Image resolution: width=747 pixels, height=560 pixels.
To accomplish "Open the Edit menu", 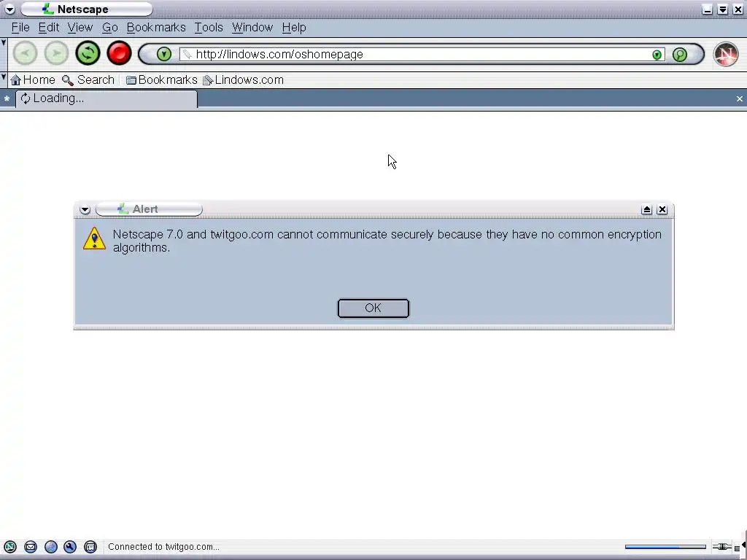I will click(49, 28).
